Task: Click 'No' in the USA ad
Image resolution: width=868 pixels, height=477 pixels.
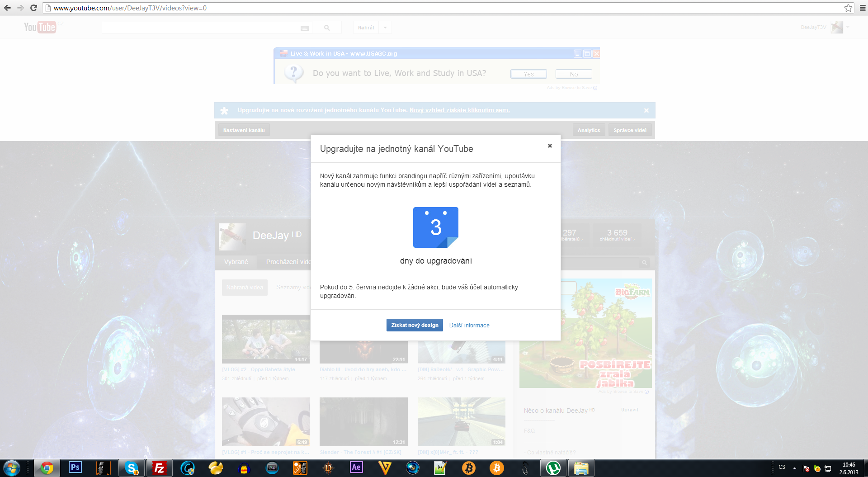Action: pyautogui.click(x=574, y=74)
